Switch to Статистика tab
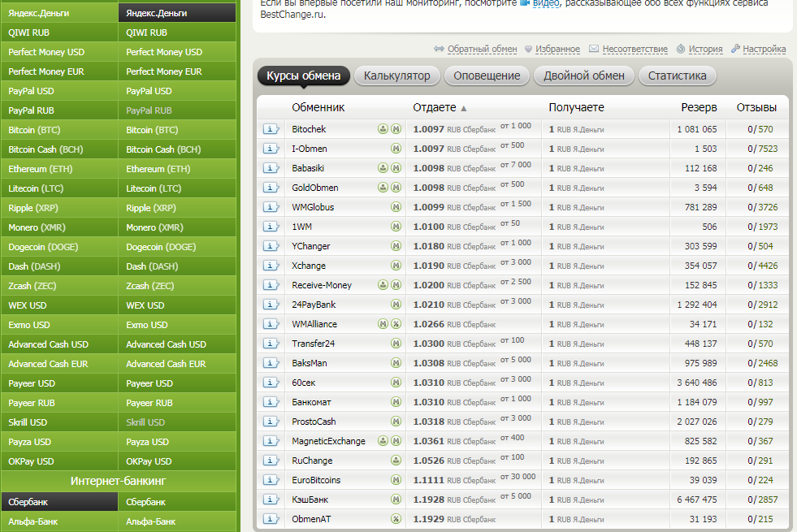The height and width of the screenshot is (532, 797). click(677, 76)
